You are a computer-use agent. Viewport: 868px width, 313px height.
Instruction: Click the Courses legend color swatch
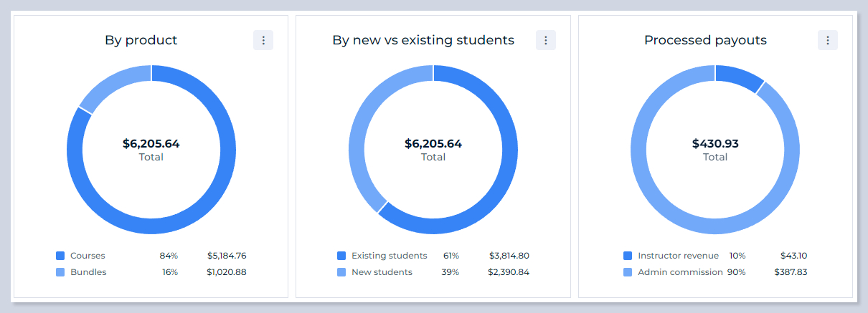(60, 256)
